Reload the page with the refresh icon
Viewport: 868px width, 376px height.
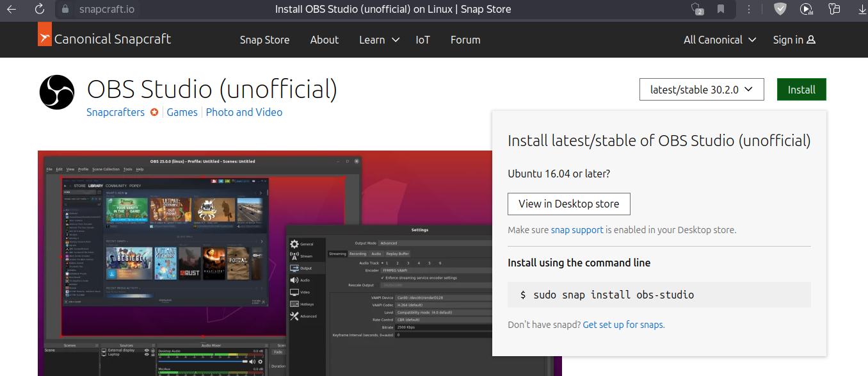[x=40, y=9]
